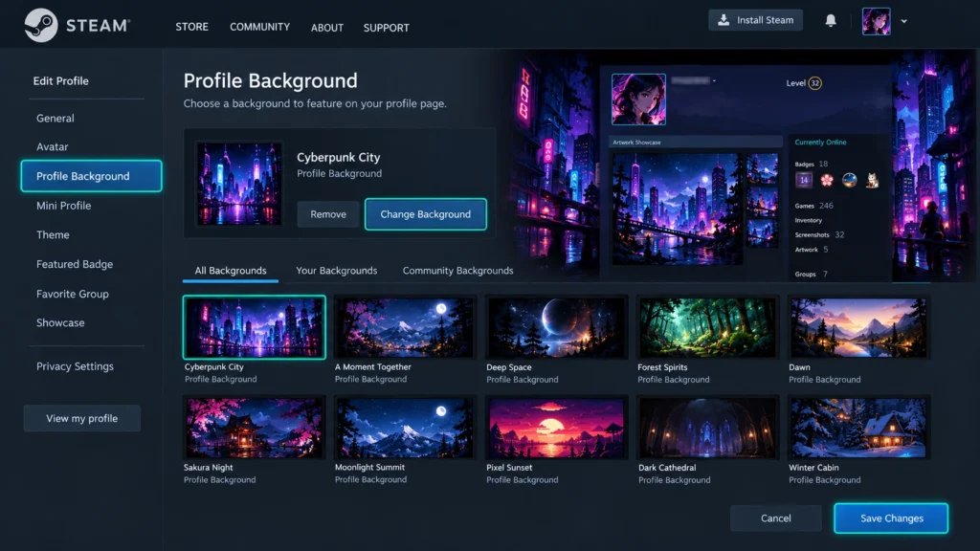Switch to Your Backgrounds tab
Image resolution: width=980 pixels, height=551 pixels.
pos(336,271)
